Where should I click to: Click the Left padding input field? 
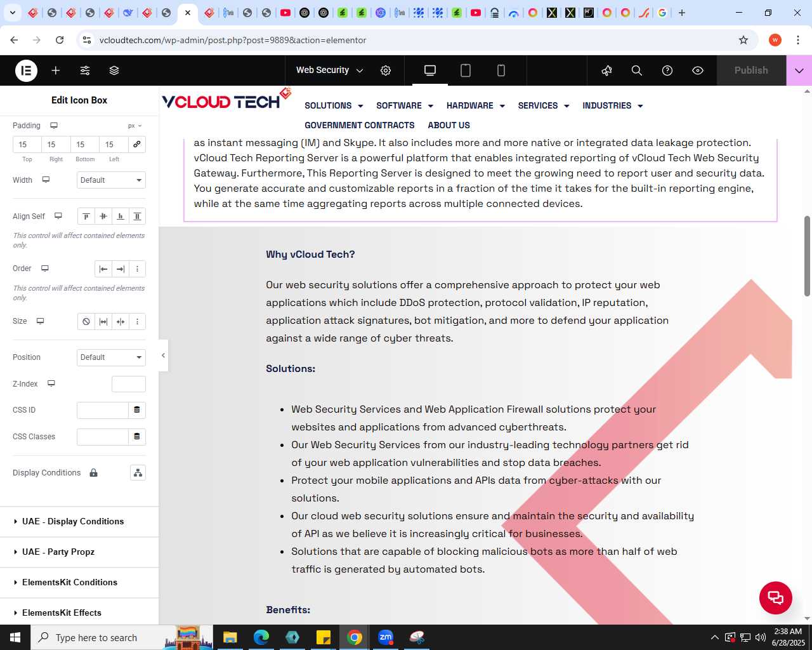[x=114, y=145]
